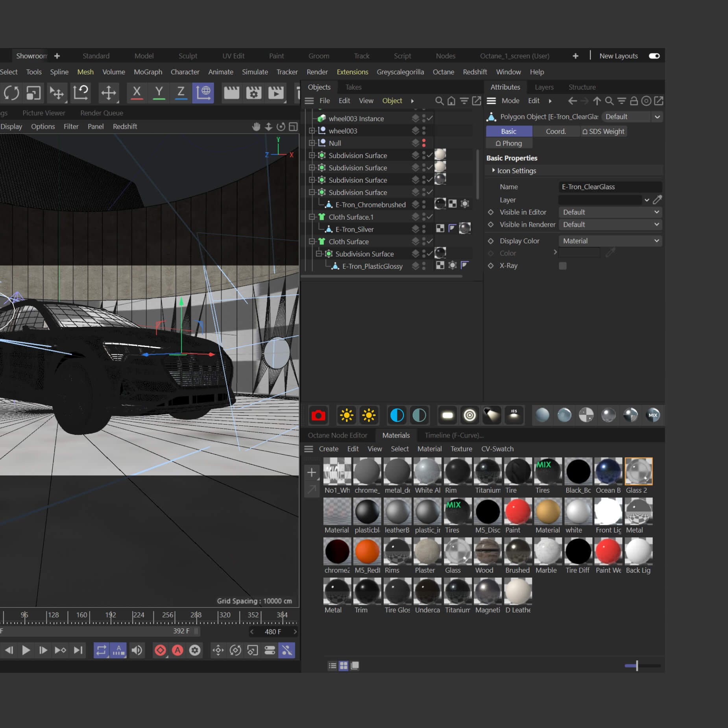Click the record active objects keyframe button

[x=160, y=650]
